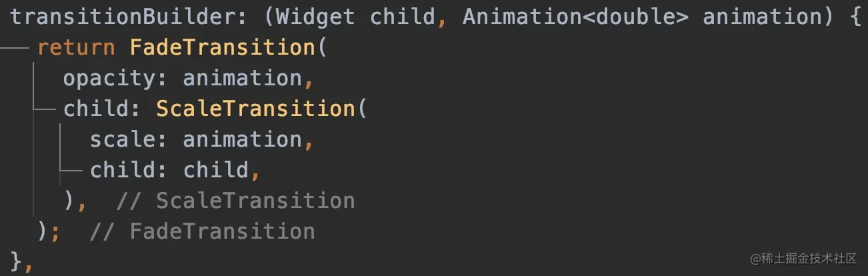Click the child value inside ScaleTransition
The height and width of the screenshot is (276, 868).
click(x=216, y=170)
